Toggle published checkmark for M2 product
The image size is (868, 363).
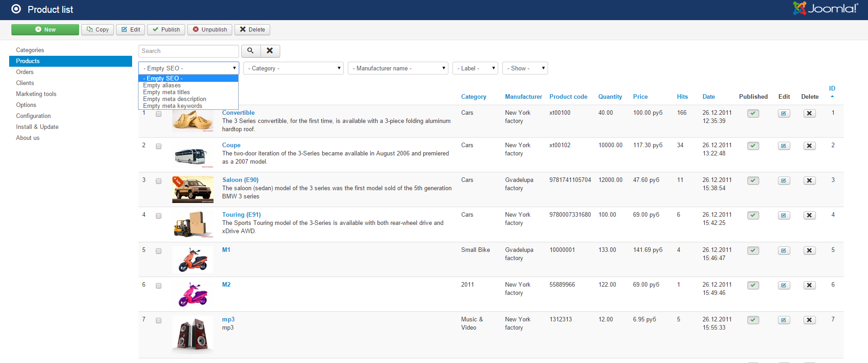[x=753, y=285]
